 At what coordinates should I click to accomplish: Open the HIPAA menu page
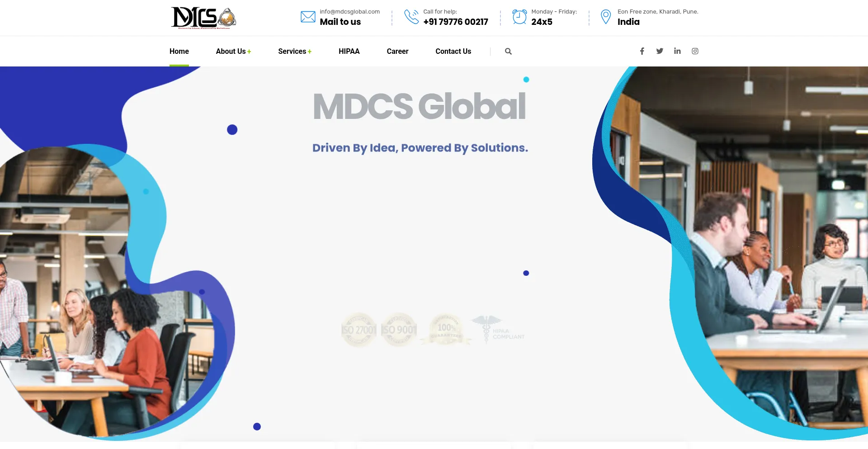(x=349, y=52)
